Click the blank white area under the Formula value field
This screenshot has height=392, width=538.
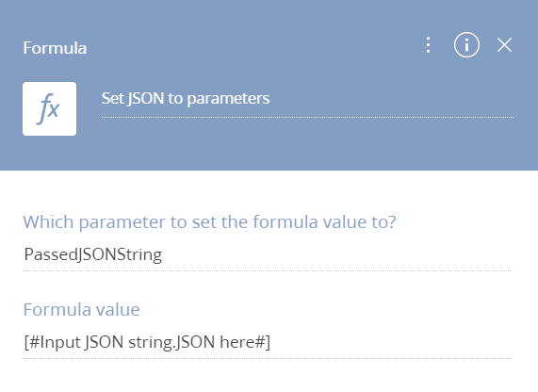[268, 376]
